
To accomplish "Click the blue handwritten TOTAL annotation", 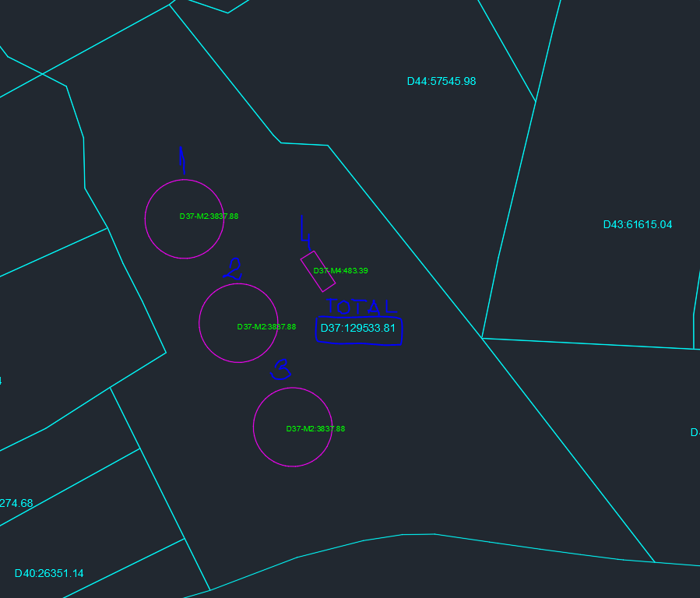I will point(361,307).
